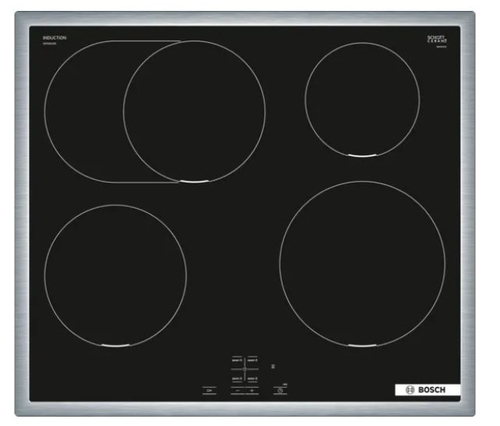Tap the timer clock symbol
Viewport: 500px width, 426px height.
tap(280, 390)
